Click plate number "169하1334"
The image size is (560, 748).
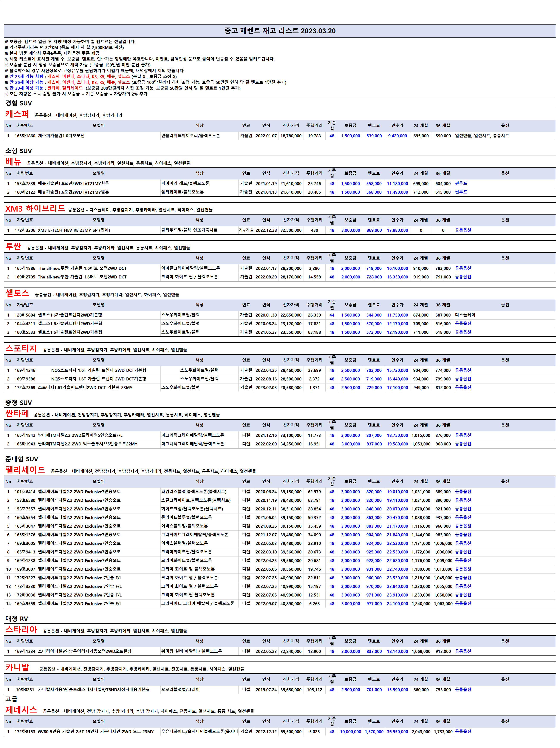click(25, 651)
